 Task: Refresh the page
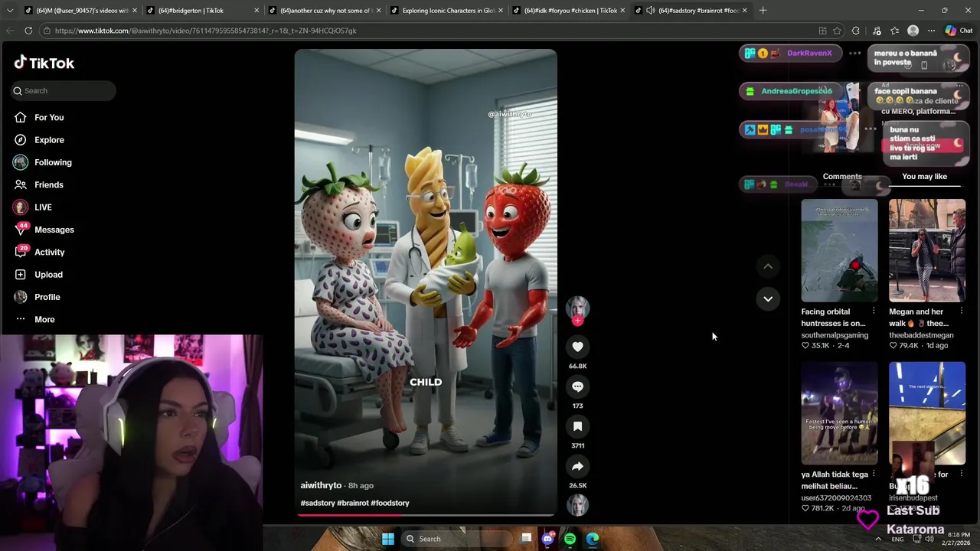[x=28, y=31]
